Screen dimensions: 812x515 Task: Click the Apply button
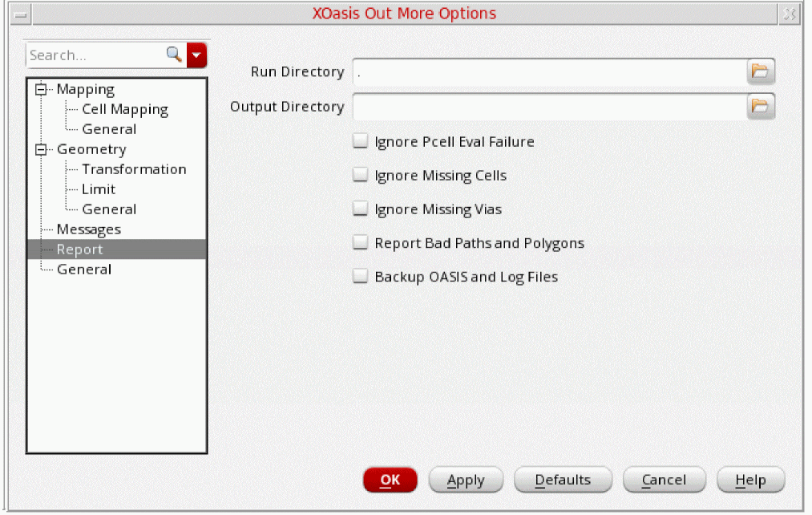[x=466, y=480]
